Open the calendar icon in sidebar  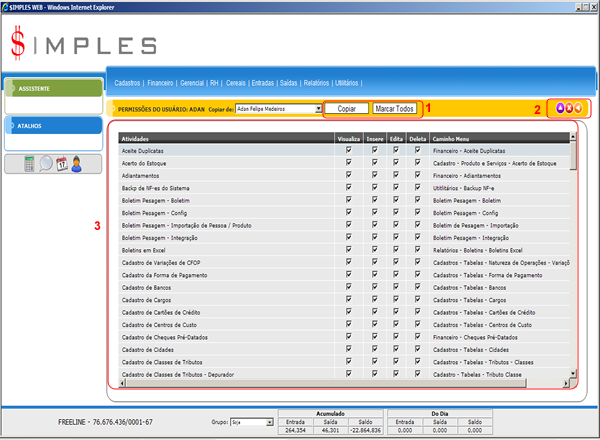click(61, 164)
